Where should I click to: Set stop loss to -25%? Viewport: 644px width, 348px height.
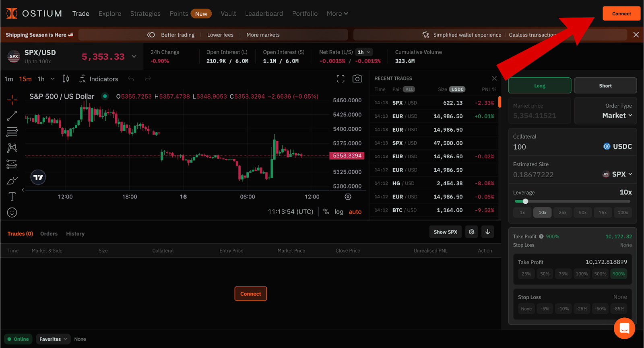[582, 309]
